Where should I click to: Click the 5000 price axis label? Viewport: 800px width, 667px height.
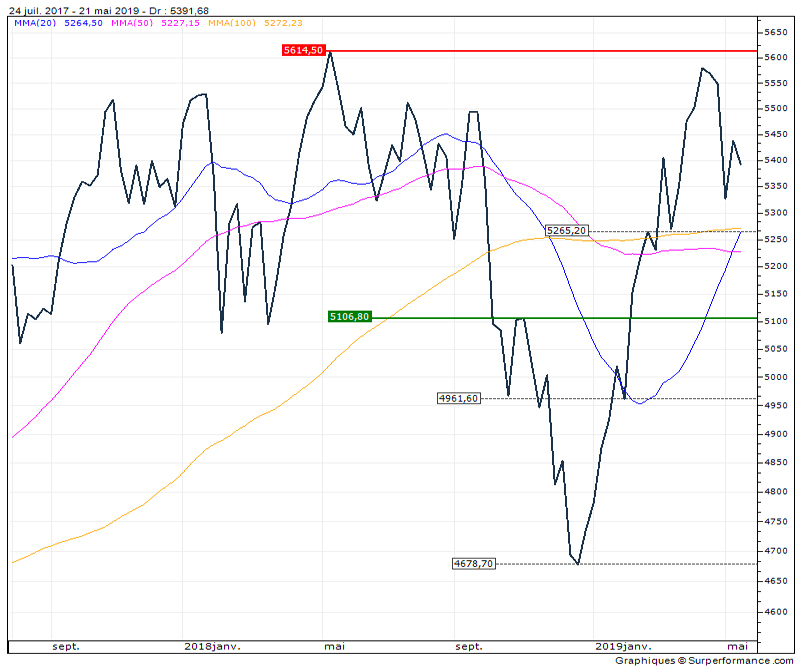[776, 377]
